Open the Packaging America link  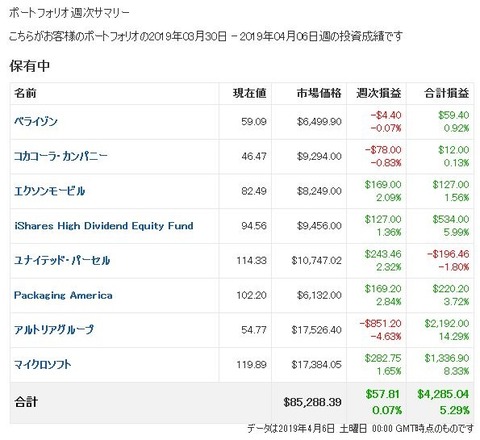point(63,295)
